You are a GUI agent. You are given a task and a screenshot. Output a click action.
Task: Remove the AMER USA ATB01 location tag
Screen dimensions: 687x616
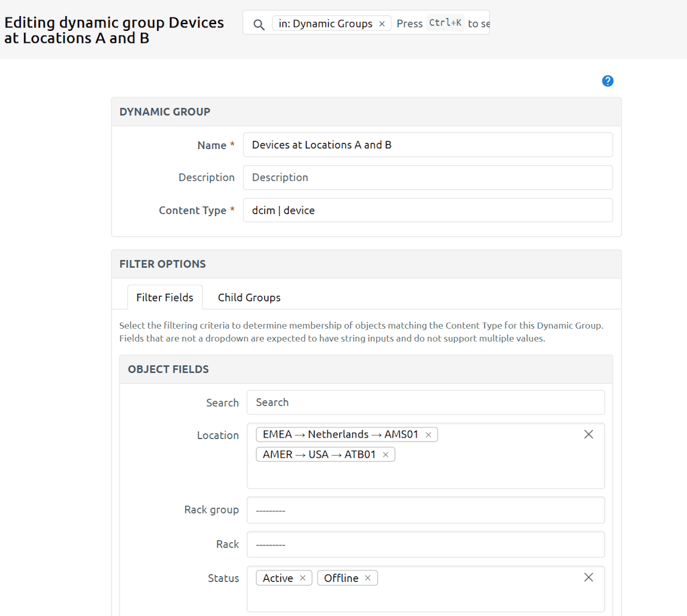pos(386,454)
